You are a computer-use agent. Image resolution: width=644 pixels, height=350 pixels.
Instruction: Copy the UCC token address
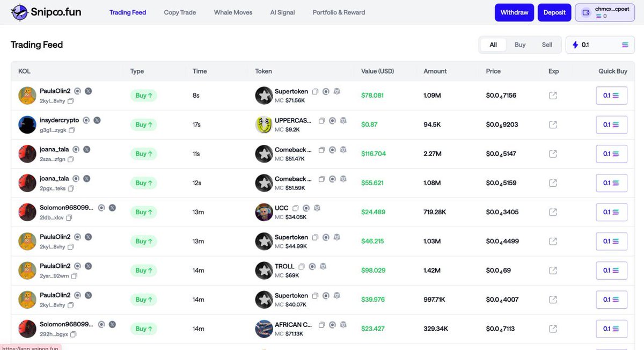click(296, 208)
